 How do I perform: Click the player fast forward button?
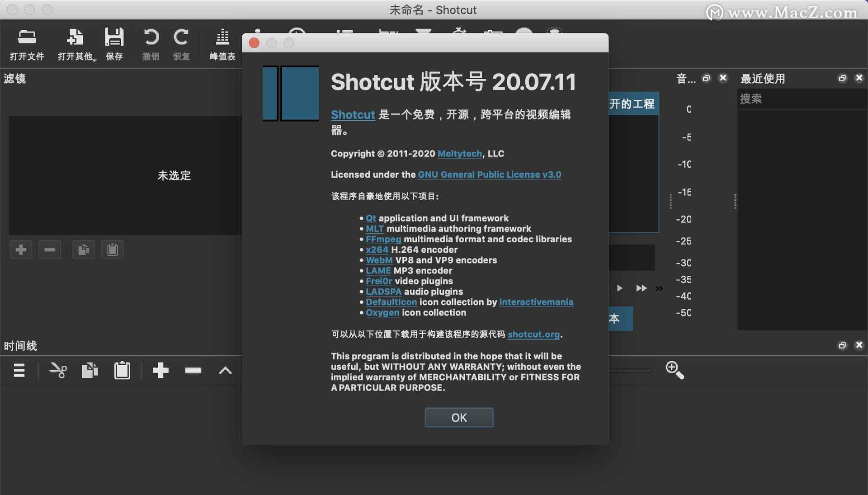[x=642, y=288]
